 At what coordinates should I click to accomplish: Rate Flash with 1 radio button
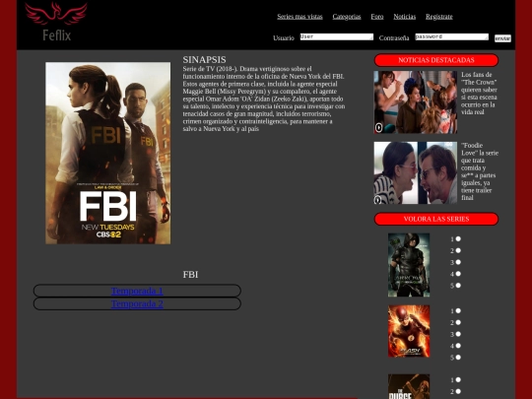click(x=458, y=310)
